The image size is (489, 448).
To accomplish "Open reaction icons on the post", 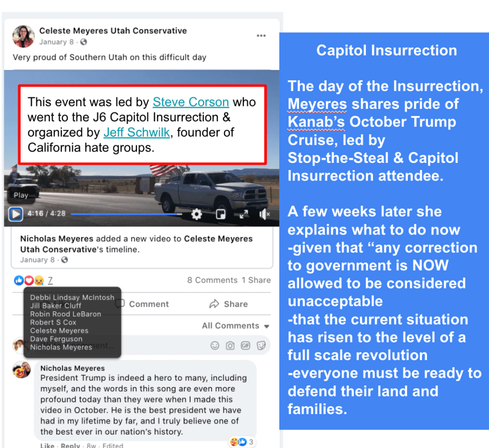I will [x=29, y=280].
